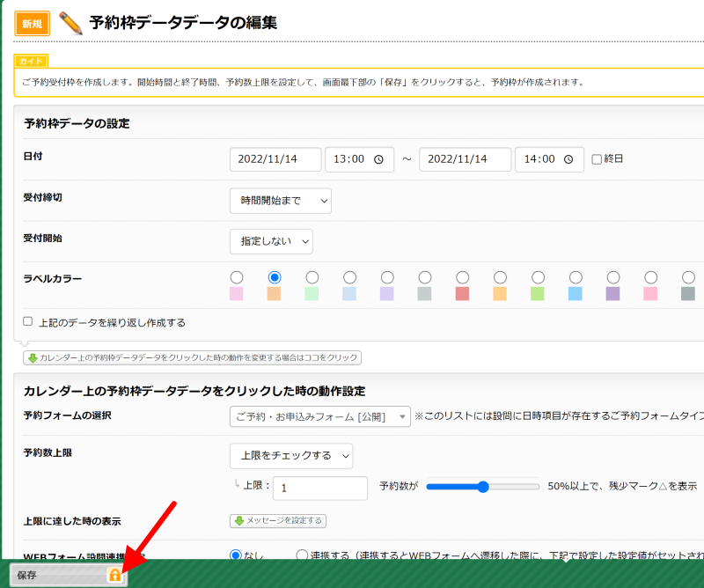Click the pencil edit icon in the title
The image size is (704, 588).
pyautogui.click(x=70, y=23)
